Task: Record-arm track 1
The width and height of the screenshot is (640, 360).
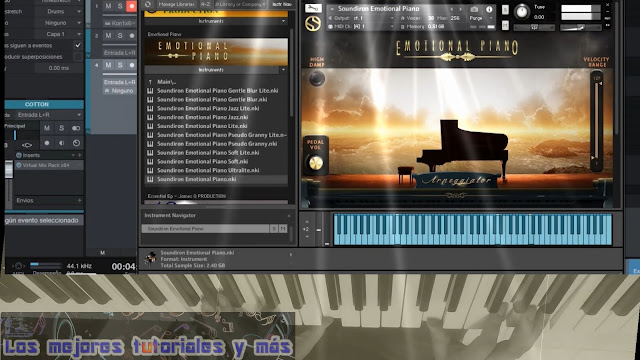Action: coord(131,6)
